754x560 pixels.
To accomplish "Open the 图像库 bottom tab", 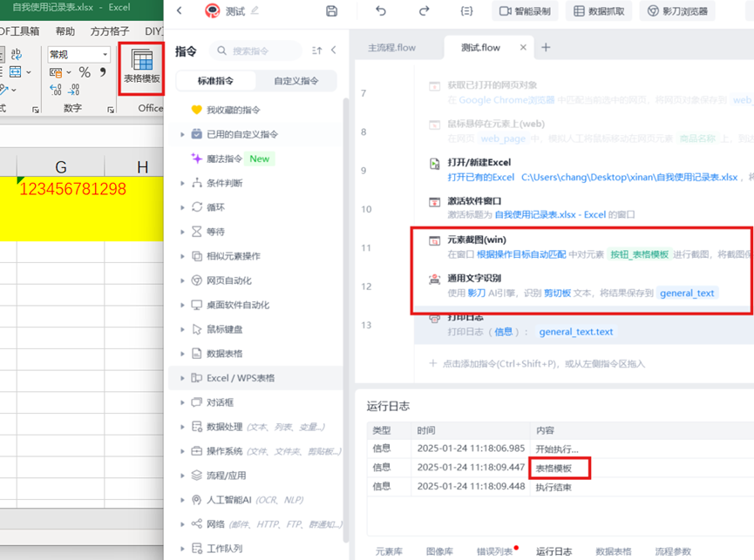I will tap(439, 551).
